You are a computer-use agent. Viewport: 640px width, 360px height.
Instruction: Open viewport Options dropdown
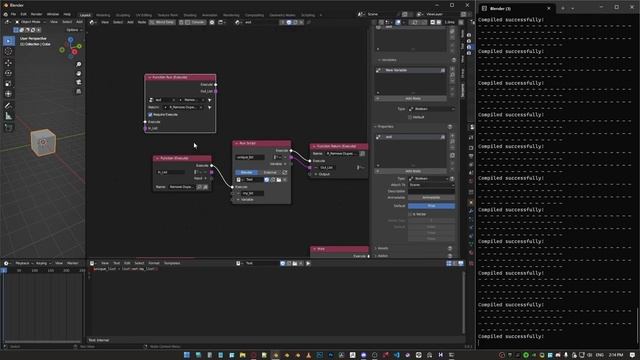pyautogui.click(x=74, y=30)
